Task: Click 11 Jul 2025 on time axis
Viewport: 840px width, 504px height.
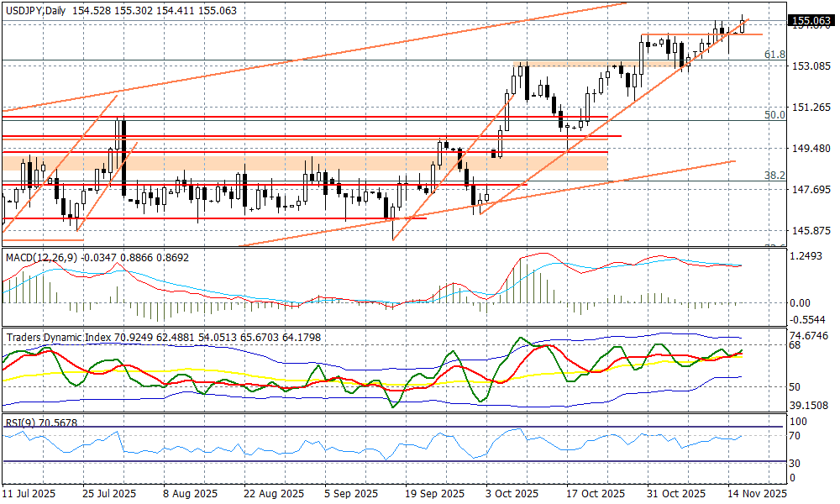Action: [29, 494]
